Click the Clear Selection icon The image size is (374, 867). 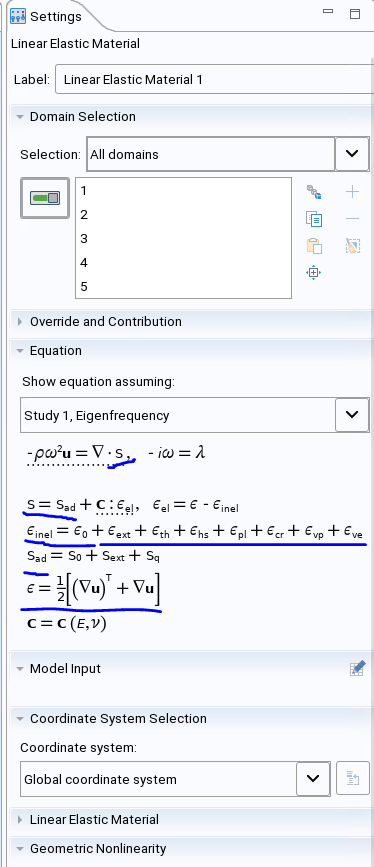click(352, 246)
